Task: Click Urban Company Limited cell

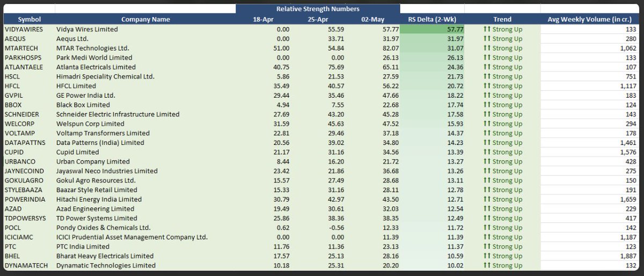Action: pos(93,162)
